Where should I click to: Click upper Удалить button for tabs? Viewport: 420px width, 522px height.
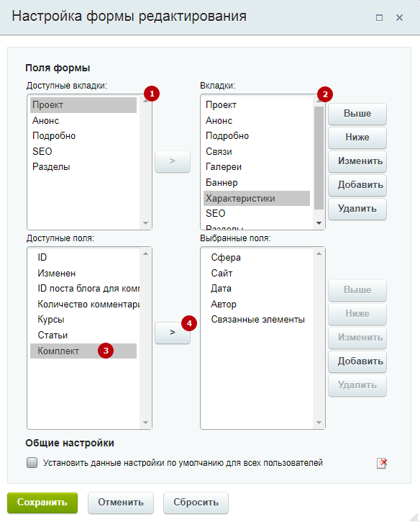[x=357, y=209]
